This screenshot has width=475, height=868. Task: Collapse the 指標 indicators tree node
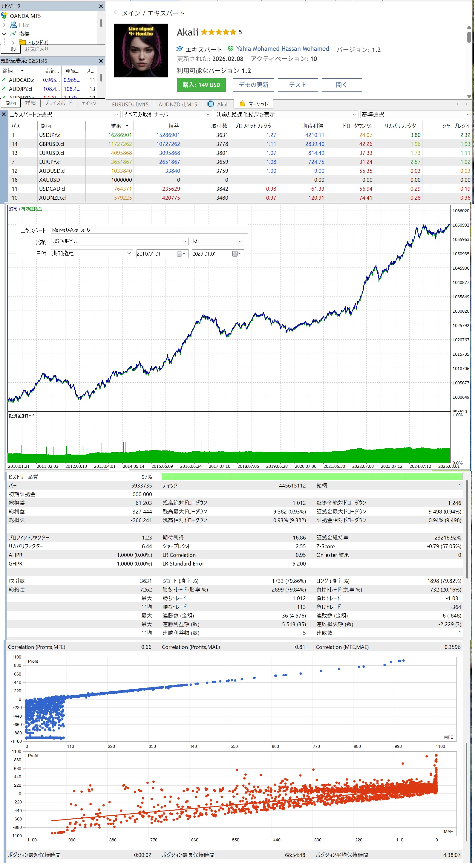pos(4,34)
